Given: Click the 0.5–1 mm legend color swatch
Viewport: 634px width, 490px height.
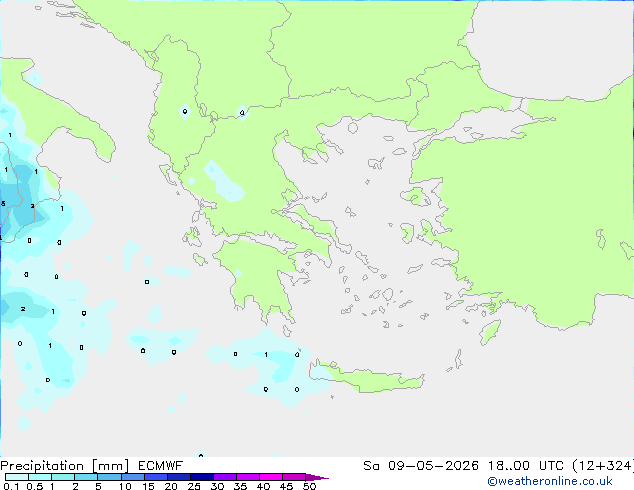Looking at the screenshot, I should point(40,477).
